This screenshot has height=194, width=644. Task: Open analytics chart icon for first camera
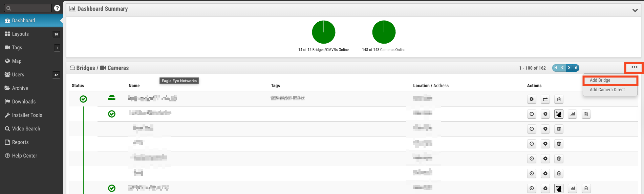[572, 114]
